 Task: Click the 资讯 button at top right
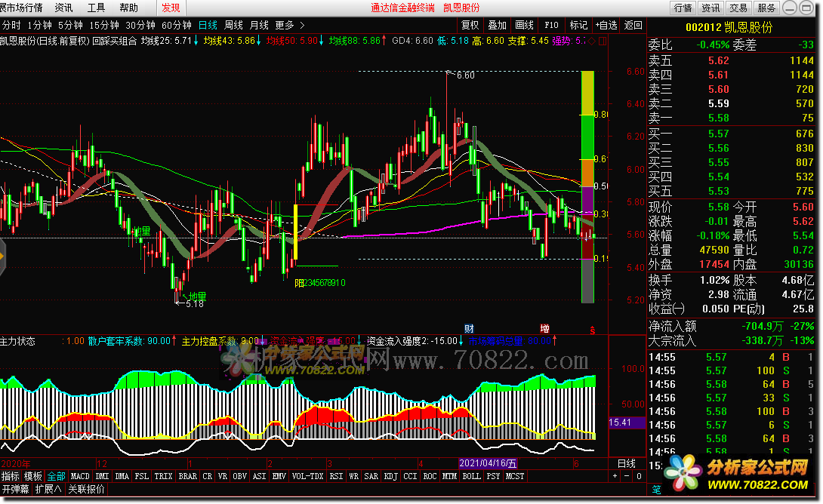(710, 8)
